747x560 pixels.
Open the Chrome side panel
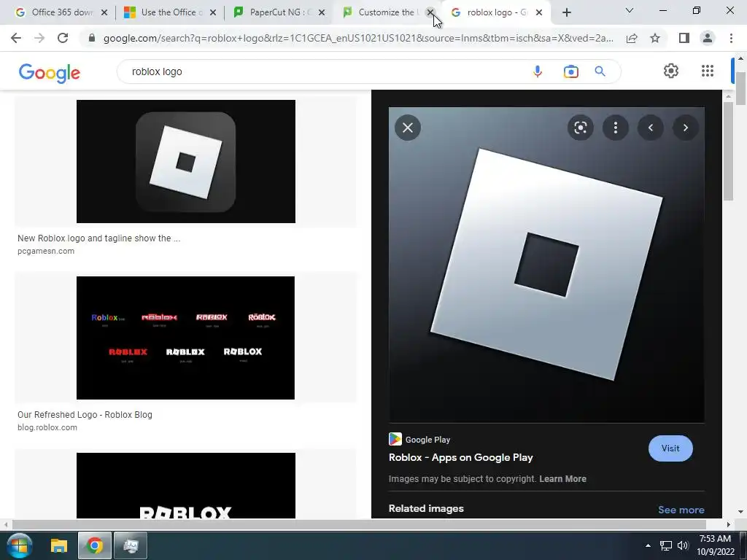point(684,38)
